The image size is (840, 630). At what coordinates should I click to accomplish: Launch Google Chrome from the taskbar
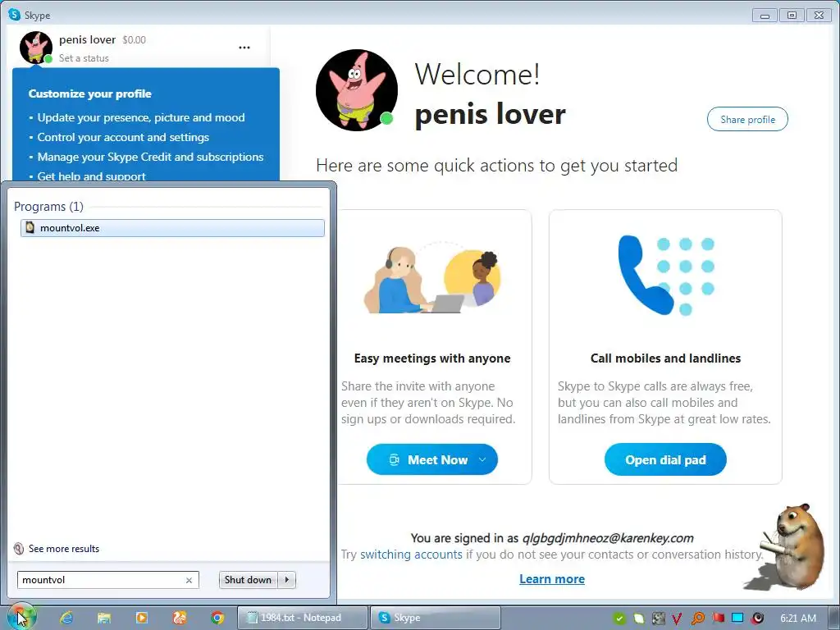217,618
